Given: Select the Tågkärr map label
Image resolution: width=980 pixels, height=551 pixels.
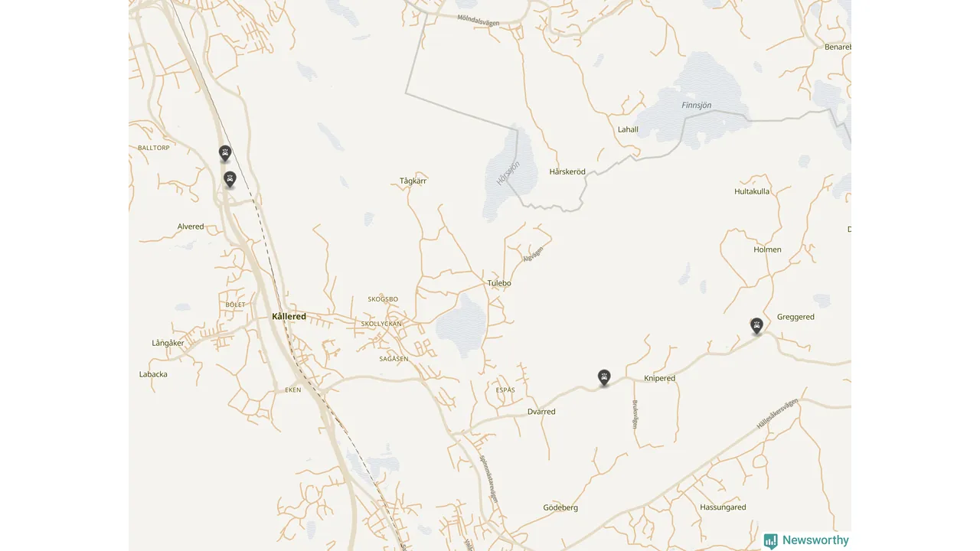Looking at the screenshot, I should point(413,181).
